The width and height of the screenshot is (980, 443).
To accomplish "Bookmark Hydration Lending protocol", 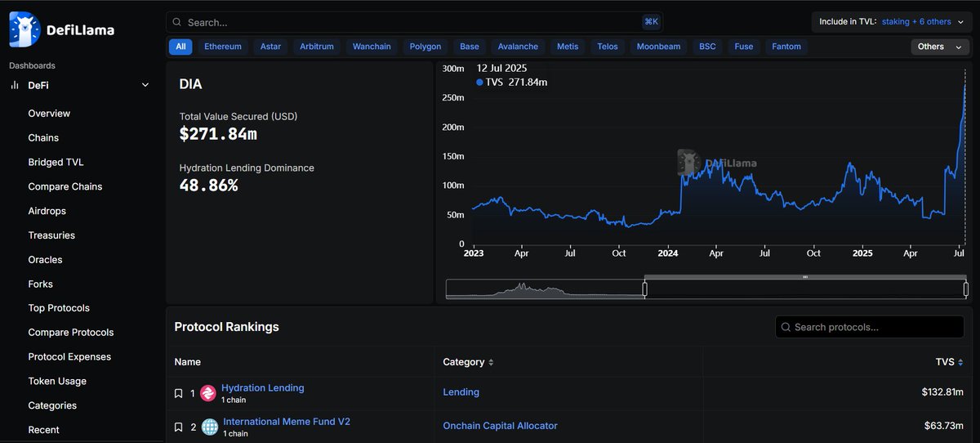I will (x=179, y=393).
